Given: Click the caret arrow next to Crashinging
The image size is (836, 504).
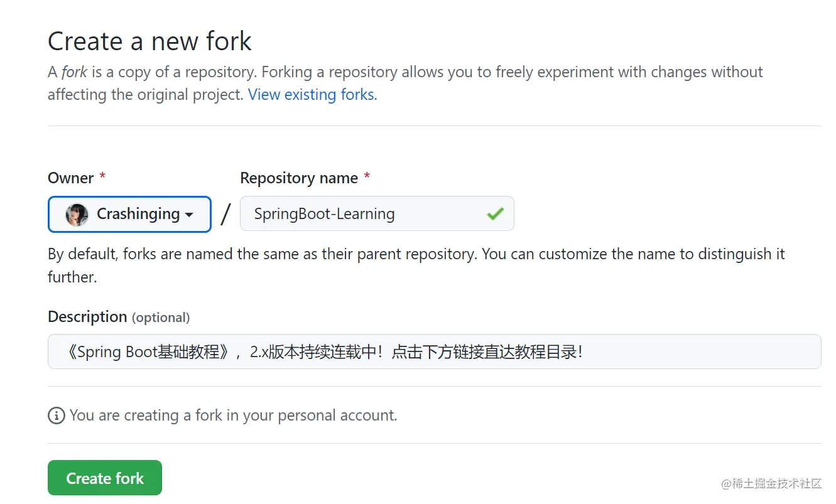Looking at the screenshot, I should tap(189, 215).
